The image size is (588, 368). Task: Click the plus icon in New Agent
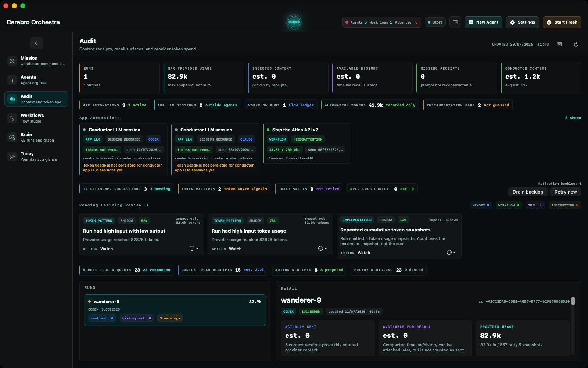point(471,22)
